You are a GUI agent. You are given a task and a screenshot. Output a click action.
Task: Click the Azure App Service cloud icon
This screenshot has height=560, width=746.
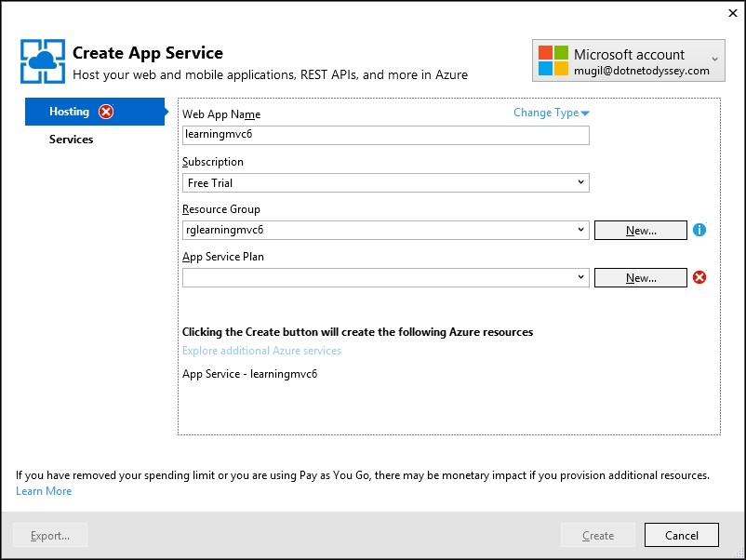click(x=43, y=61)
